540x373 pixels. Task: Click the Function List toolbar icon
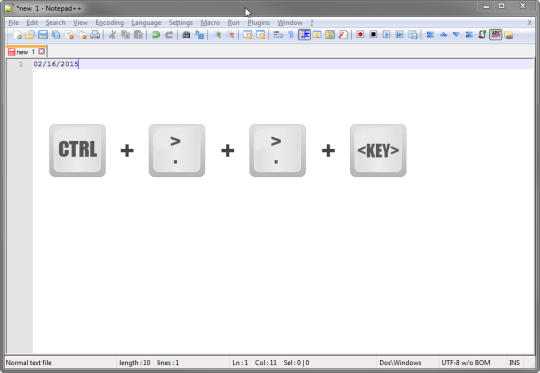[343, 35]
